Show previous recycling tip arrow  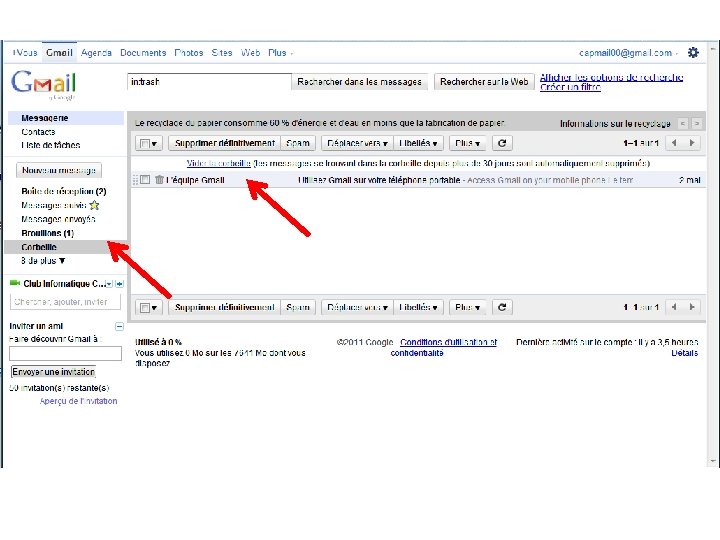pos(683,124)
